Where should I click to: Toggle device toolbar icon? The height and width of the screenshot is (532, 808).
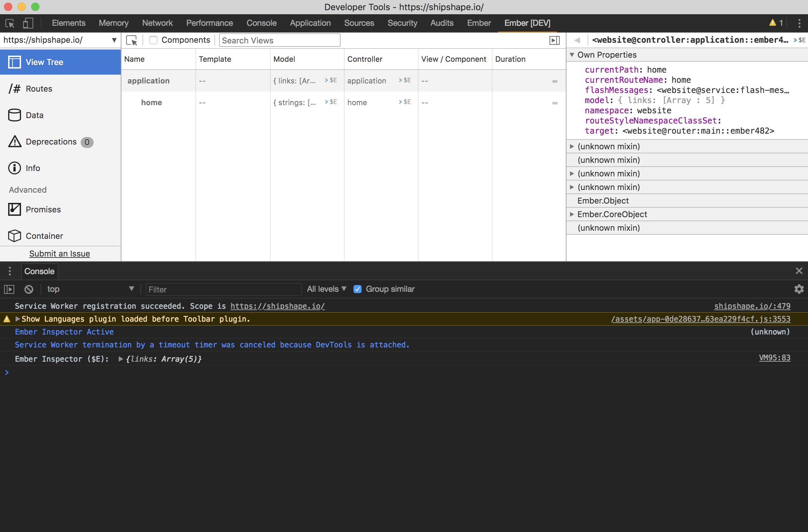tap(28, 23)
